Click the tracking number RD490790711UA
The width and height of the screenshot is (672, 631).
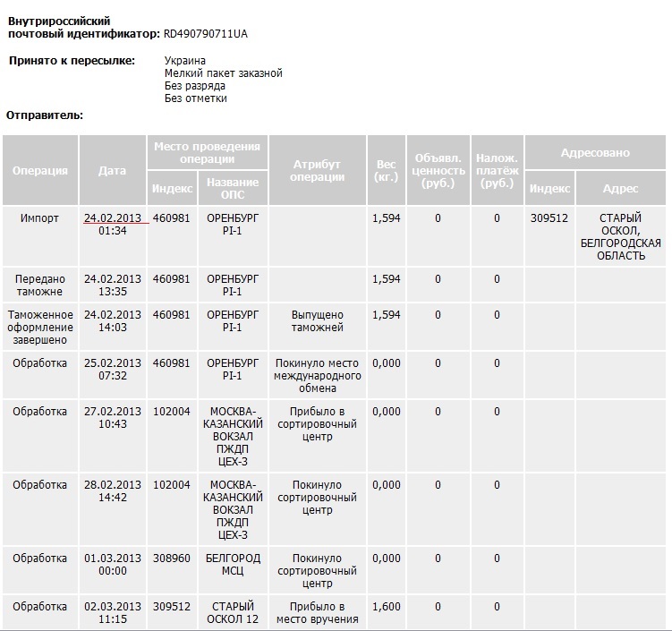point(206,34)
